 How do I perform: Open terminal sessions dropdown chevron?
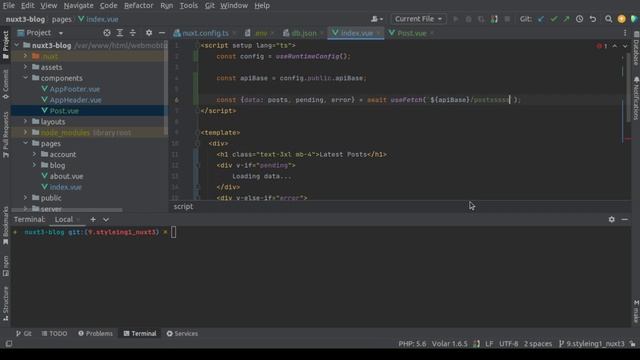coord(106,220)
